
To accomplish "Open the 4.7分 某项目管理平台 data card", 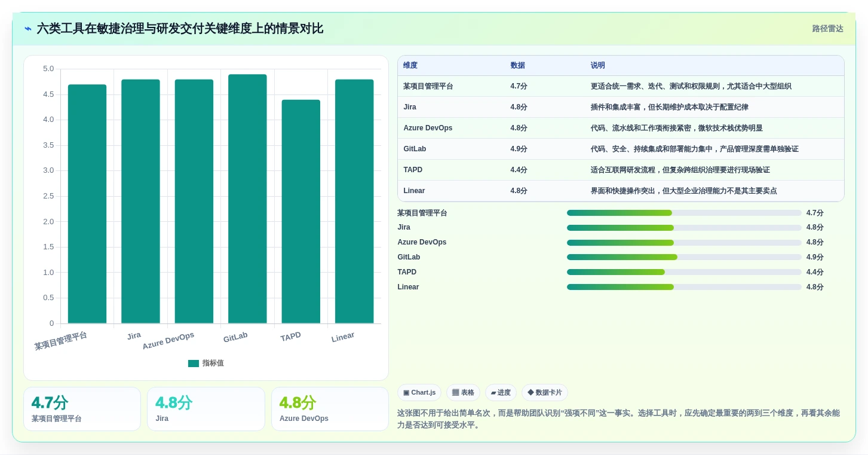I will [82, 409].
